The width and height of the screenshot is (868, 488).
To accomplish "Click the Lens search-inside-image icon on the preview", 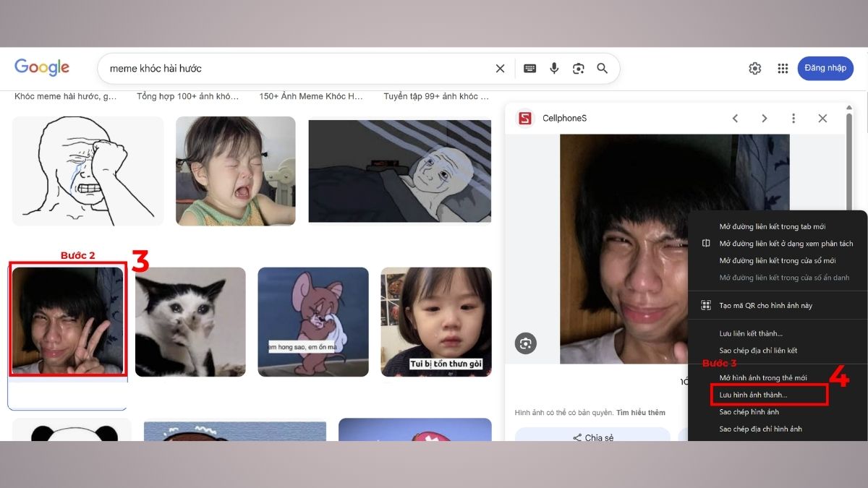I will pyautogui.click(x=526, y=343).
